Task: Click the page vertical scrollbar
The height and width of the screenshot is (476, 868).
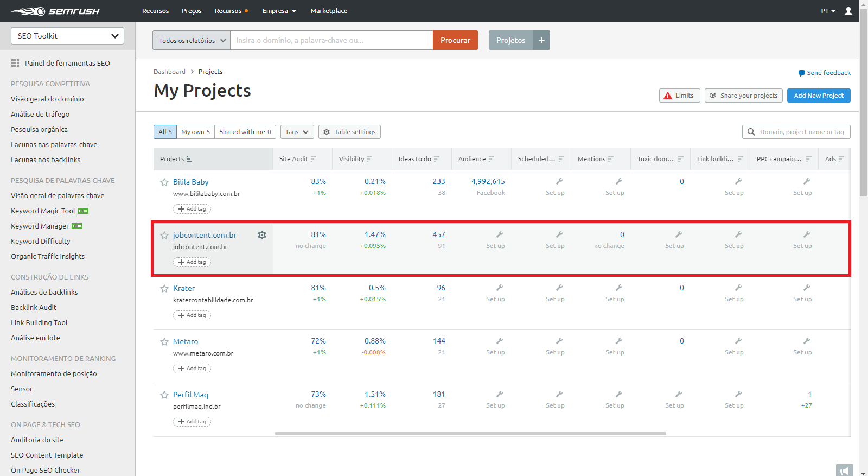Action: pyautogui.click(x=863, y=103)
